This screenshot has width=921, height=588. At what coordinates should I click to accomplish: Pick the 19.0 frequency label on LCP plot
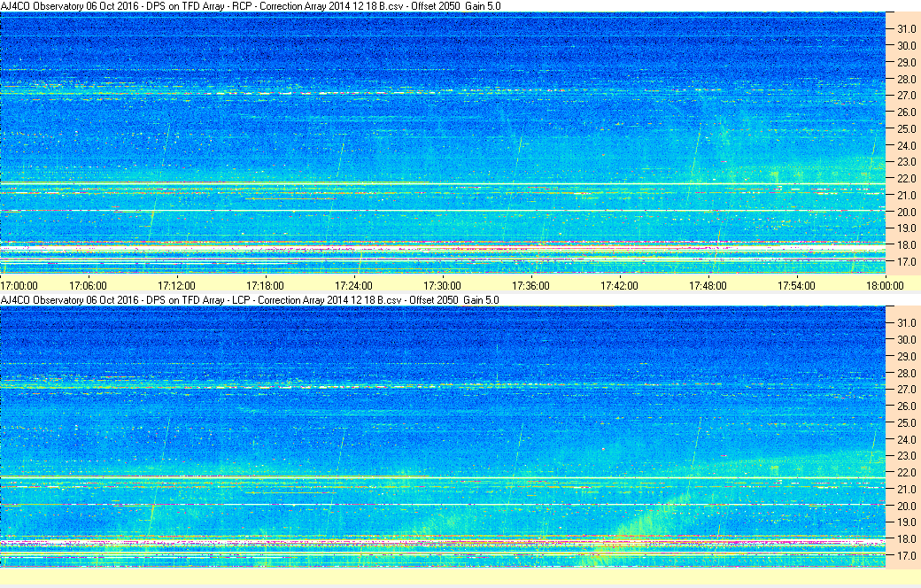click(906, 522)
